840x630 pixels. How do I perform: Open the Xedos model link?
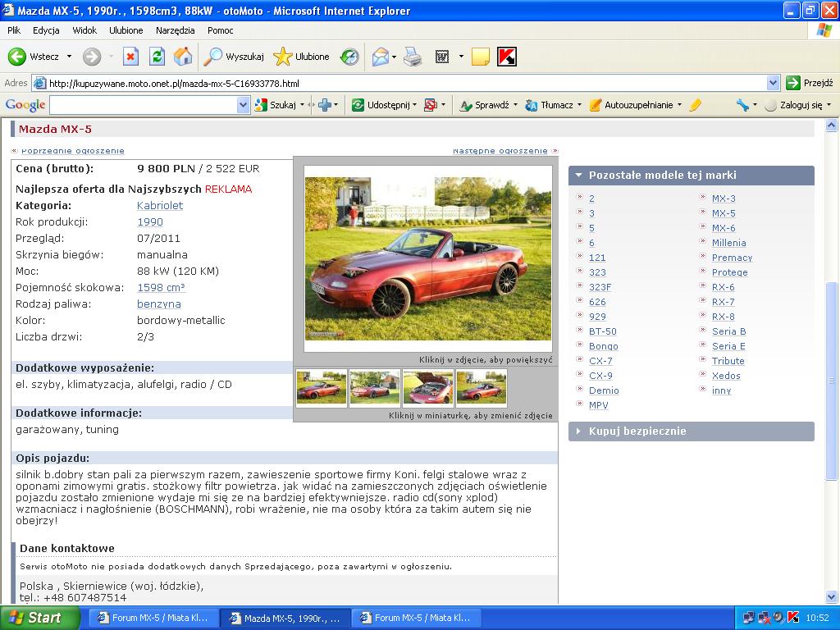pos(726,376)
